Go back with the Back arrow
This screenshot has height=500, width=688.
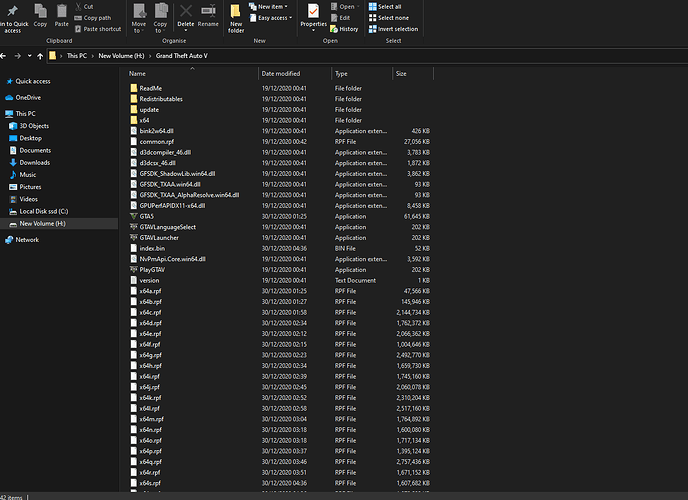(x=4, y=56)
